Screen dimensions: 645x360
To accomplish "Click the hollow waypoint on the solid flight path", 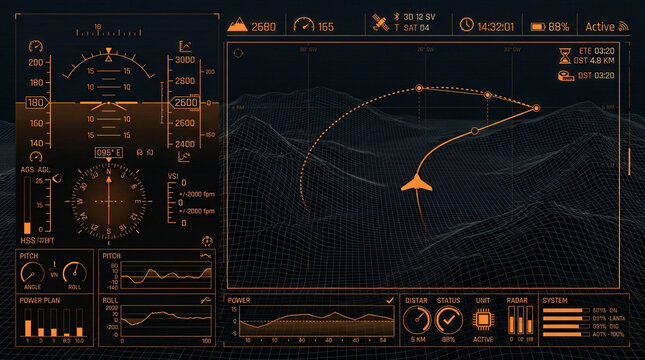I will tap(475, 131).
